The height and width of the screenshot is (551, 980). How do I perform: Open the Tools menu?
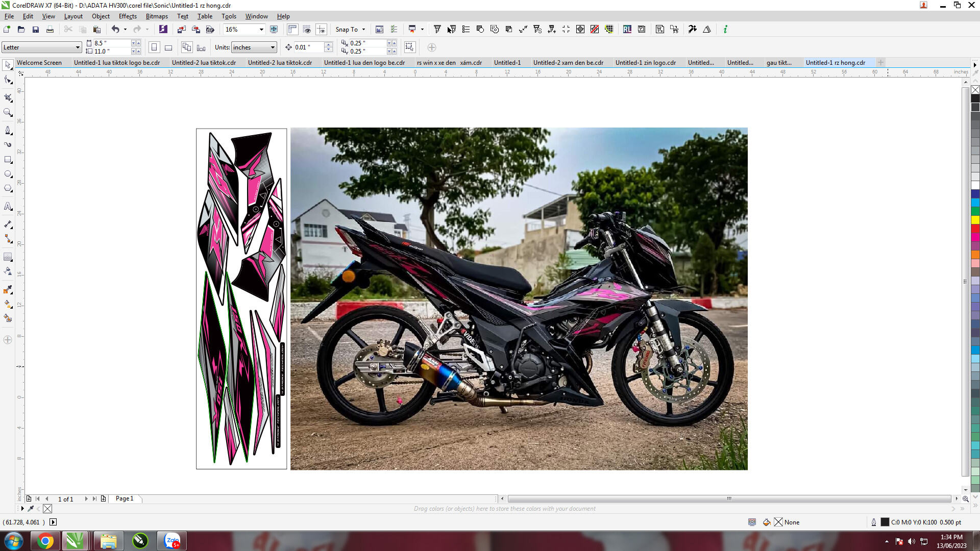[x=229, y=16]
